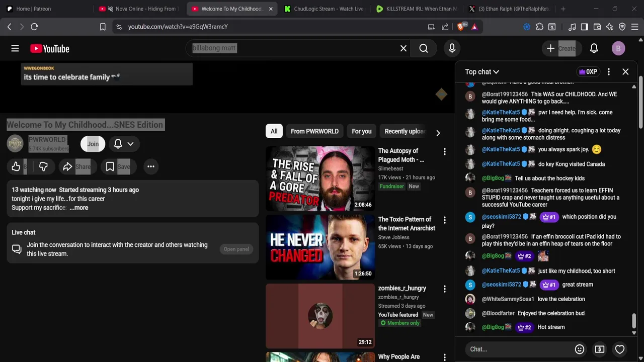The image size is (644, 362).
Task: Open the YouTube hamburger guide menu
Action: click(x=15, y=48)
